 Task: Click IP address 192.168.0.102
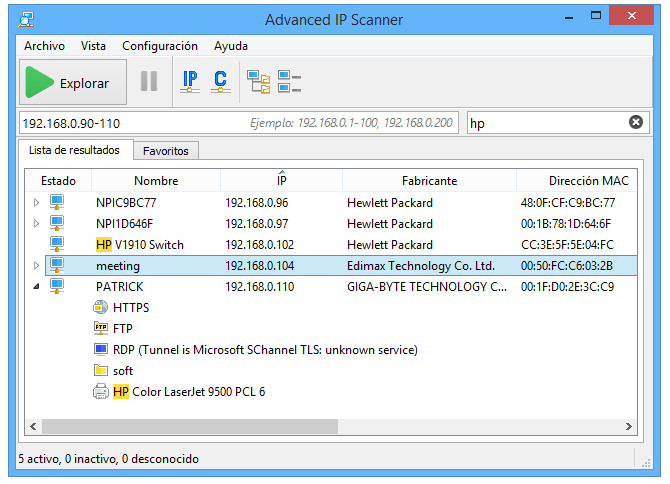tap(260, 245)
